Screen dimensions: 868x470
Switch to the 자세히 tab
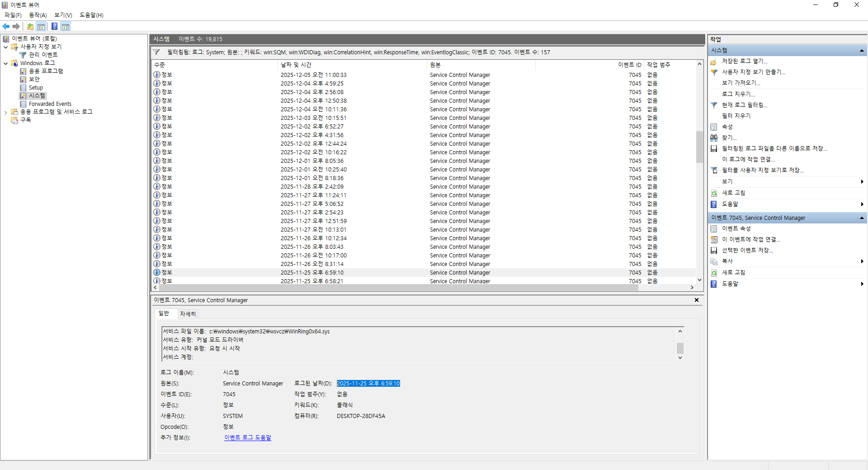[x=188, y=314]
